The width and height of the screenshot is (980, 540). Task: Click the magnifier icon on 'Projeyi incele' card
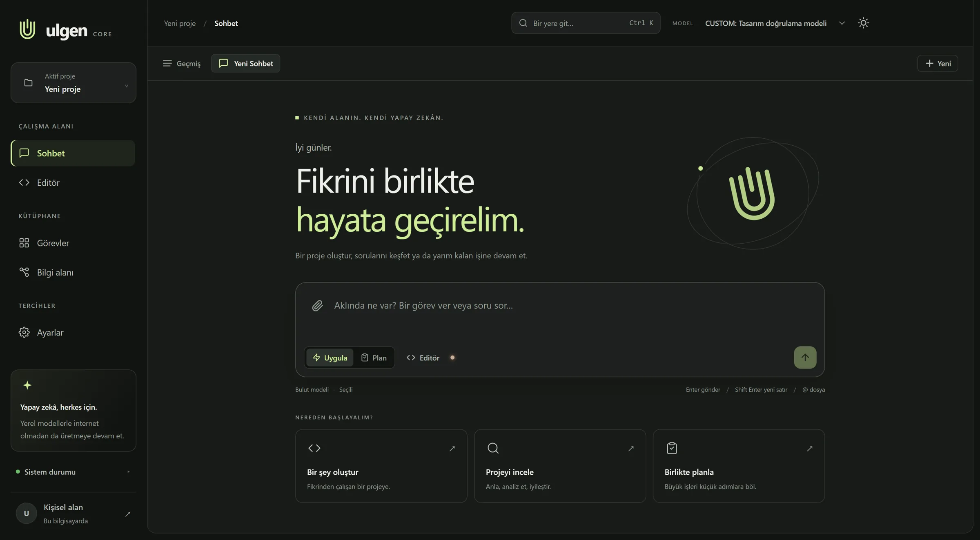[x=493, y=448]
